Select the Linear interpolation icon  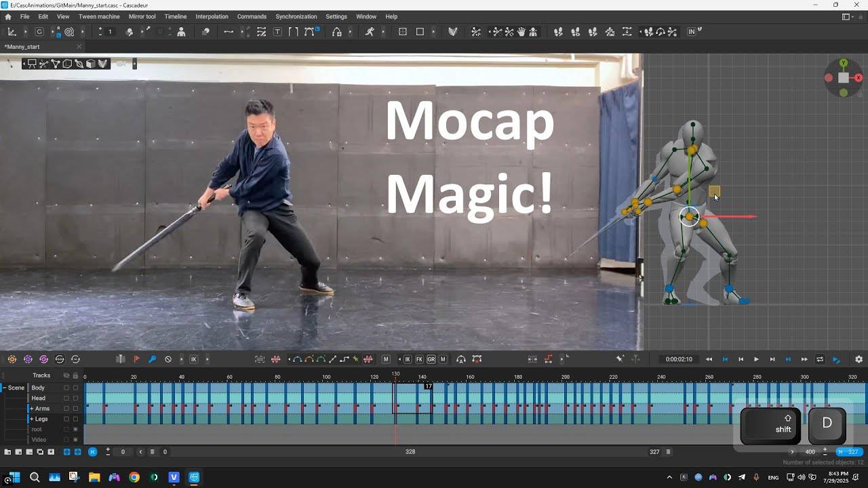[332, 359]
